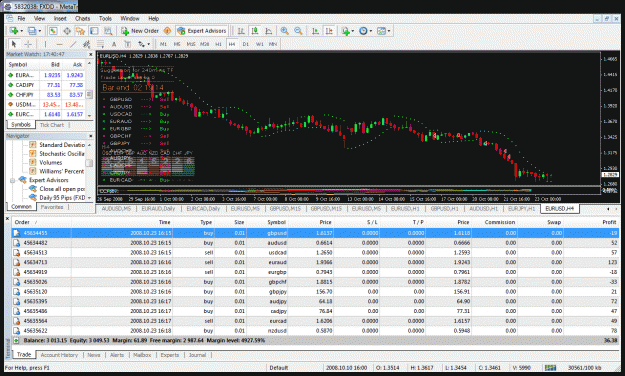Switch chart to Line Chart mode
The width and height of the screenshot is (625, 376).
point(269,31)
